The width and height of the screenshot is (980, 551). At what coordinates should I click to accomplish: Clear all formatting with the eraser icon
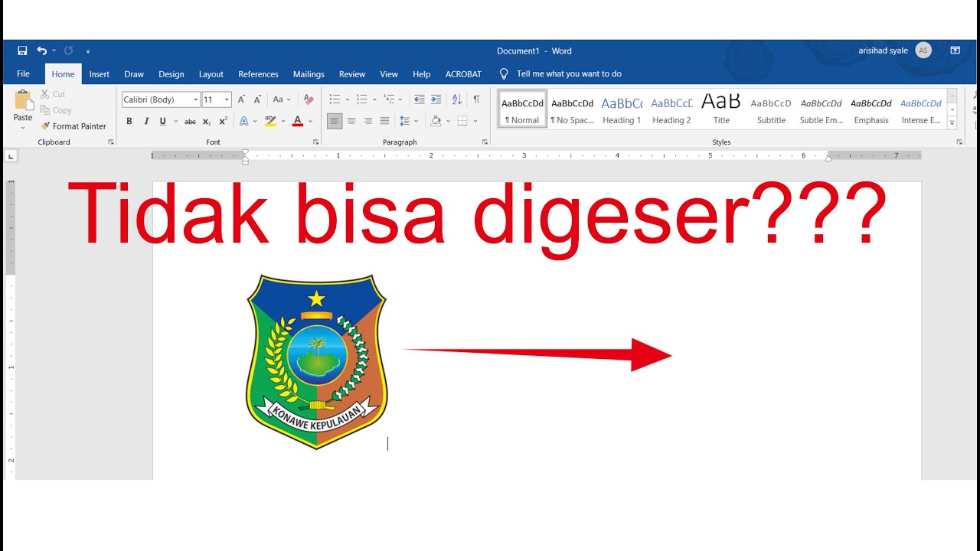pos(309,99)
